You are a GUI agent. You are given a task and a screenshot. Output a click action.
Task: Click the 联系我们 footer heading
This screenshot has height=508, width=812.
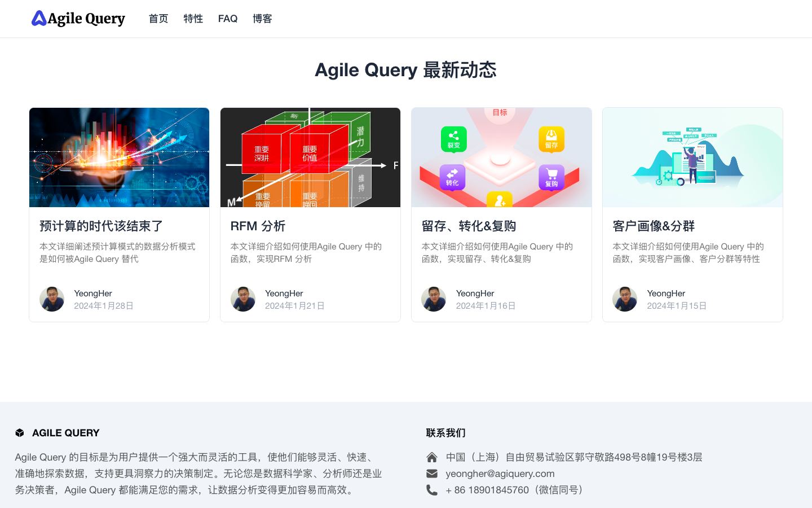click(445, 433)
